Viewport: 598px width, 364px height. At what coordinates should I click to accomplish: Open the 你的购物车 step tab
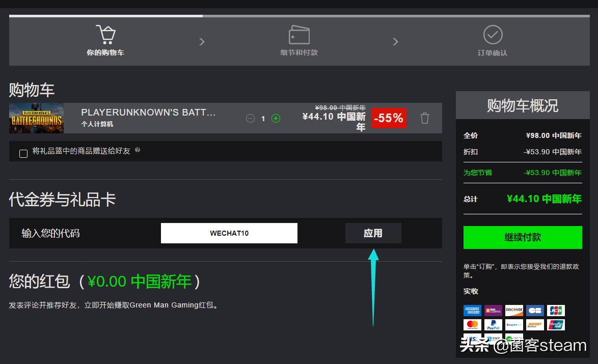[x=105, y=41]
